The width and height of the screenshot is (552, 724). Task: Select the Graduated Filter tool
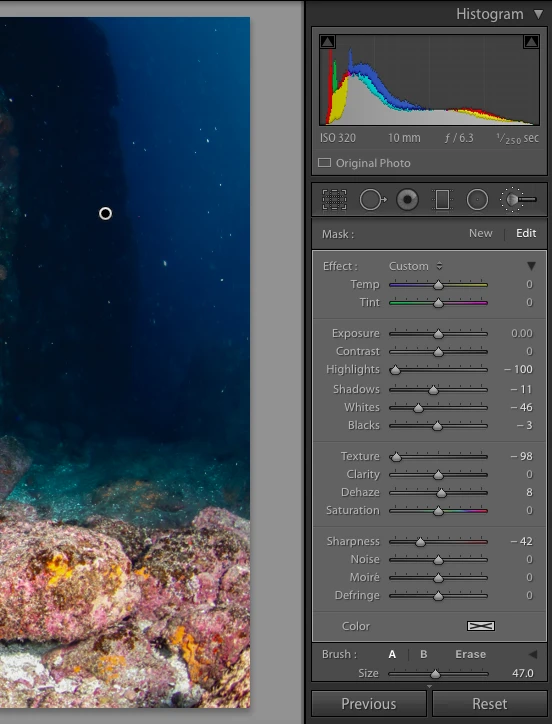click(442, 200)
